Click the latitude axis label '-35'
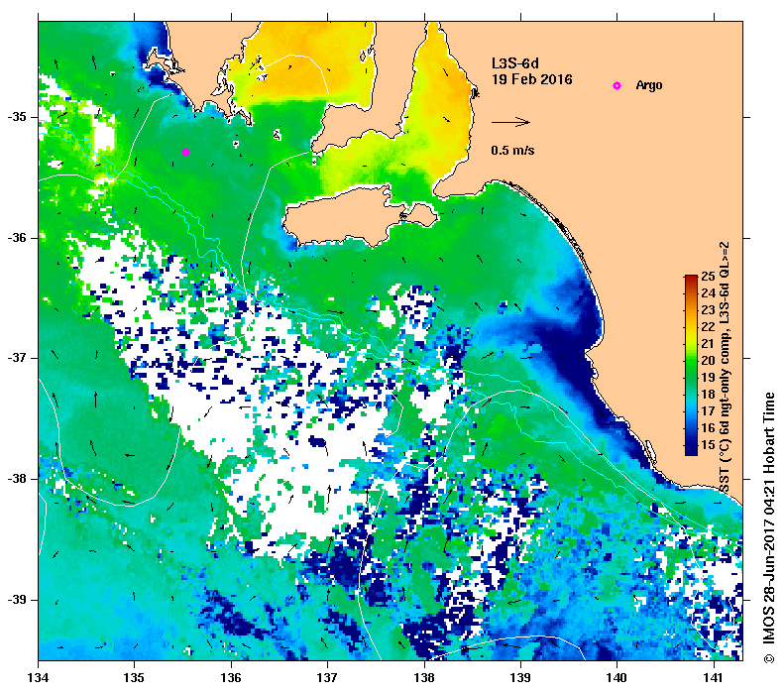 click(x=17, y=117)
